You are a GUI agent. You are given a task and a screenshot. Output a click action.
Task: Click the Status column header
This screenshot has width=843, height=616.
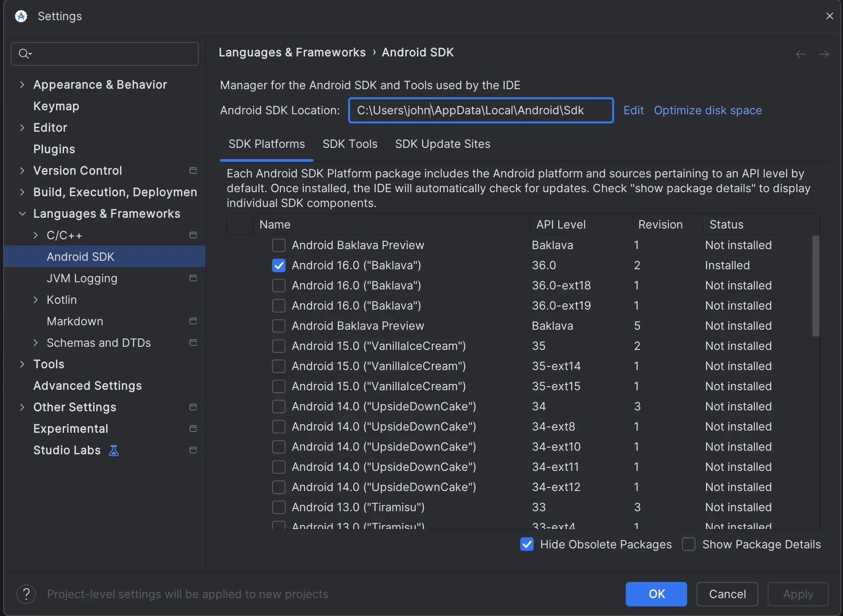point(761,224)
